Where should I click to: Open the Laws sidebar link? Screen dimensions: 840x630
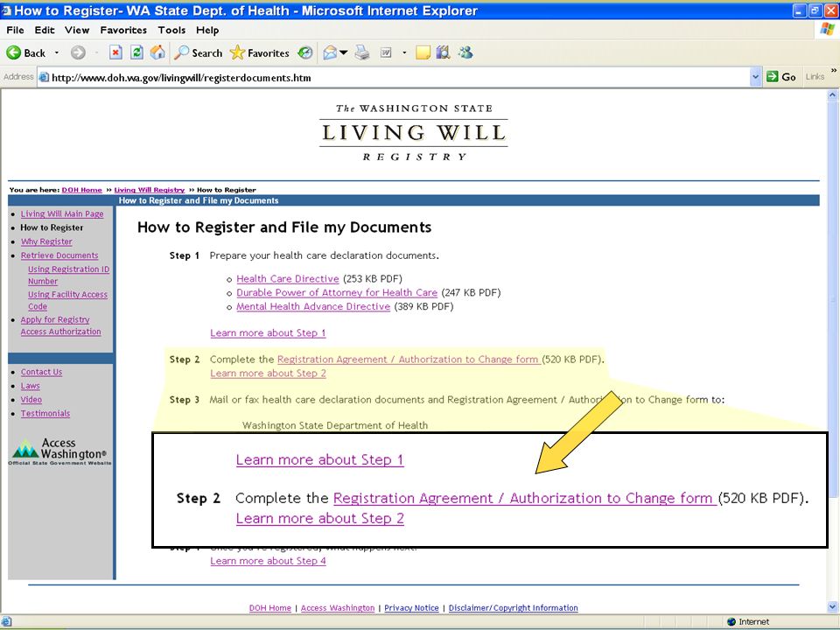click(x=31, y=386)
